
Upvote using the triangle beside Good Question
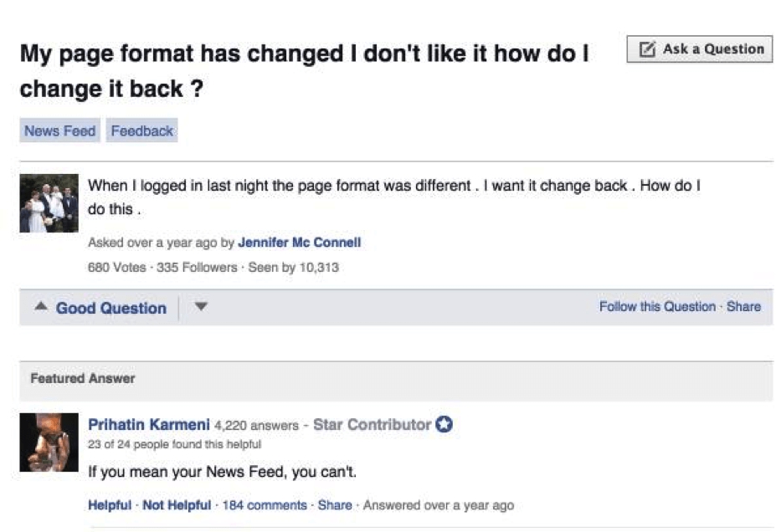click(x=40, y=307)
